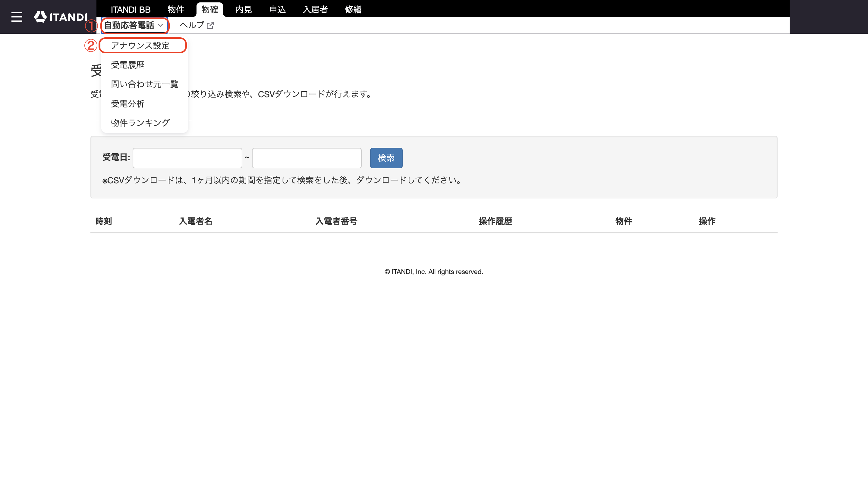
Task: Click the 物件 table column header
Action: tap(623, 221)
